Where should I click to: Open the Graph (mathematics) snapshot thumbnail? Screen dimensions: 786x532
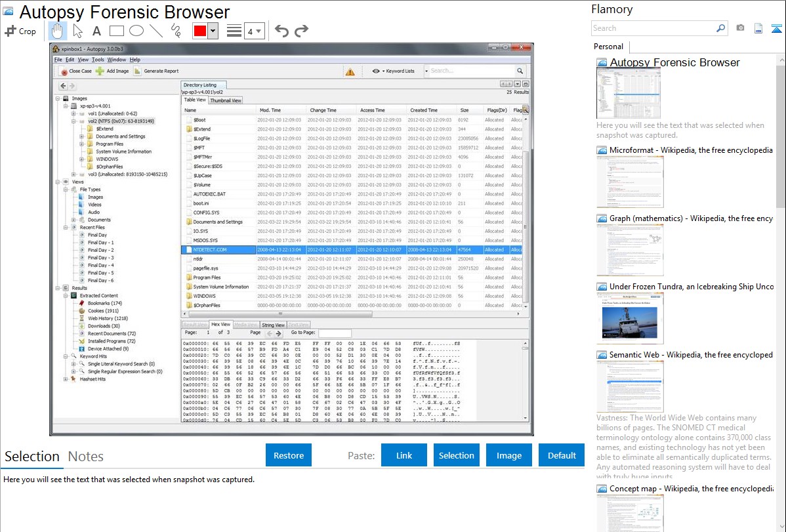tap(630, 250)
